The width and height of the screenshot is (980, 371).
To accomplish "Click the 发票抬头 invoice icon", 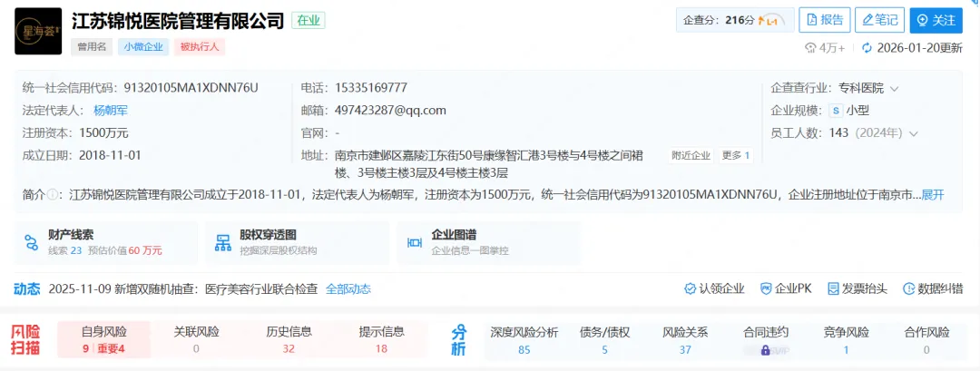I will coord(832,288).
